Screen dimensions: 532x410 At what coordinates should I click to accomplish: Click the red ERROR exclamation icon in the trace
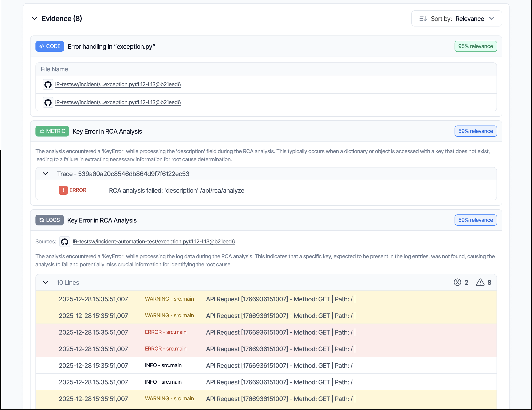[63, 190]
